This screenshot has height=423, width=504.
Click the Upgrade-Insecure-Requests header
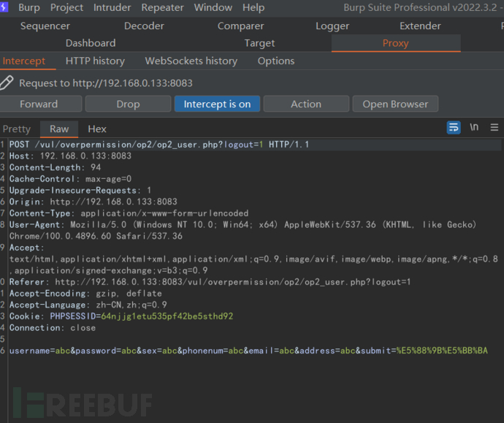[x=80, y=190]
